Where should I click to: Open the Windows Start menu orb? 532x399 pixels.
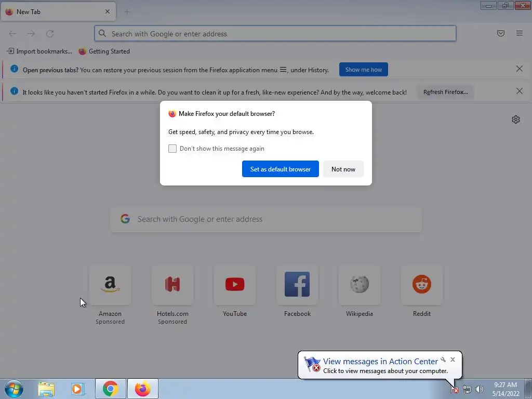[14, 389]
